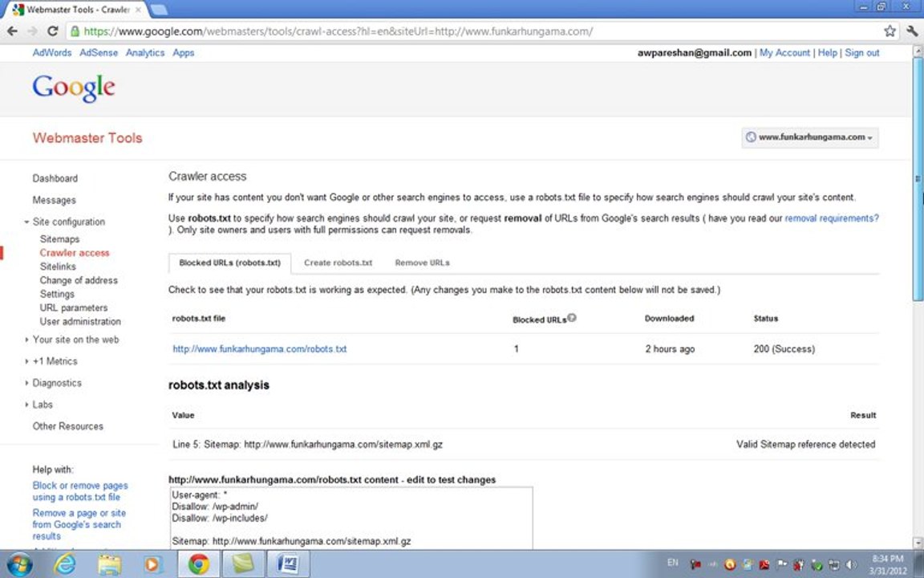Expand Your site on the web
The height and width of the screenshot is (578, 924).
26,340
